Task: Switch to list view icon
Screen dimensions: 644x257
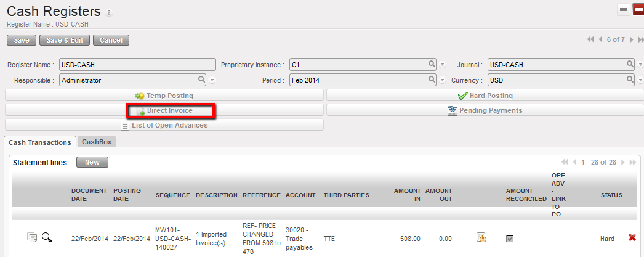Action: click(x=624, y=9)
